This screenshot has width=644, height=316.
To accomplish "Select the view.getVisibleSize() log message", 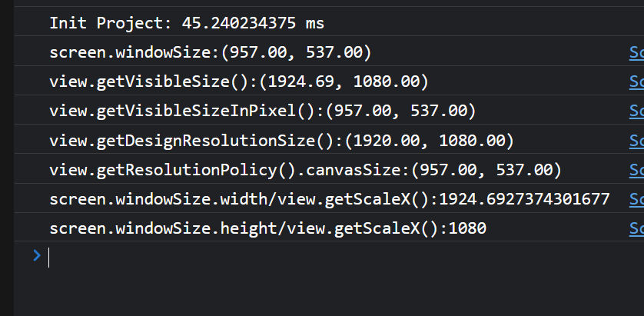I will [x=238, y=81].
